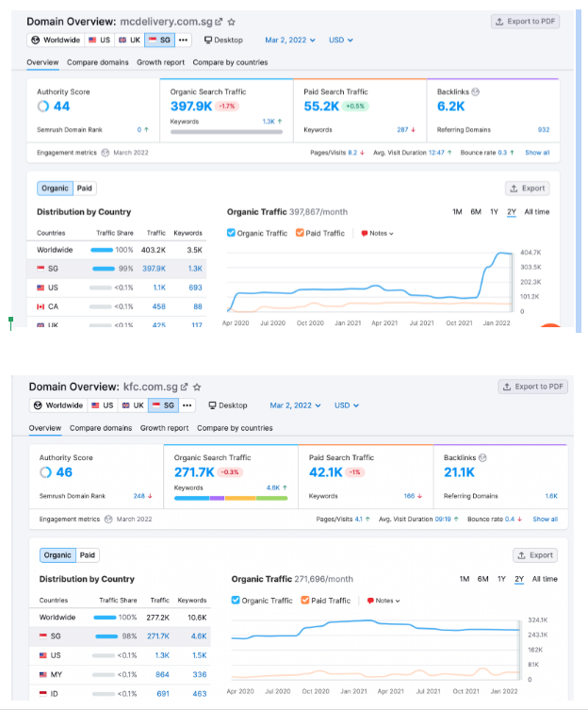The image size is (588, 710).
Task: Open Growth report tab in mcdelivery panel
Action: 161,62
